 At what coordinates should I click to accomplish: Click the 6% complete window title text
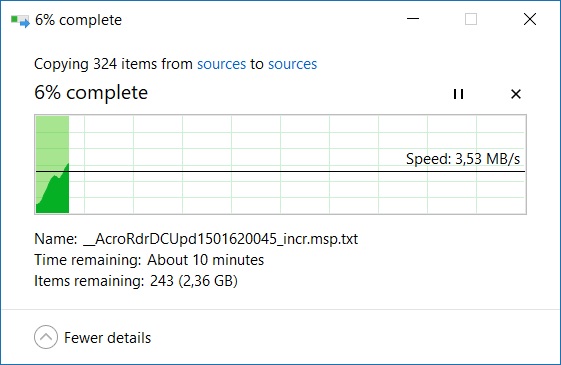point(78,20)
